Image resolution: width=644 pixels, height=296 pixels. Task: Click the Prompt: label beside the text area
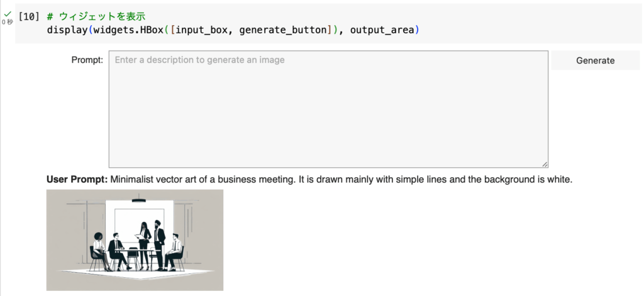pos(87,60)
